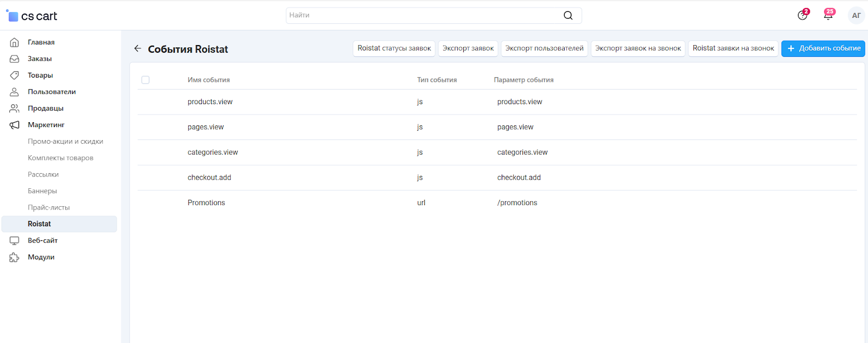The height and width of the screenshot is (343, 868).
Task: Tick the select-all events checkbox
Action: click(145, 80)
